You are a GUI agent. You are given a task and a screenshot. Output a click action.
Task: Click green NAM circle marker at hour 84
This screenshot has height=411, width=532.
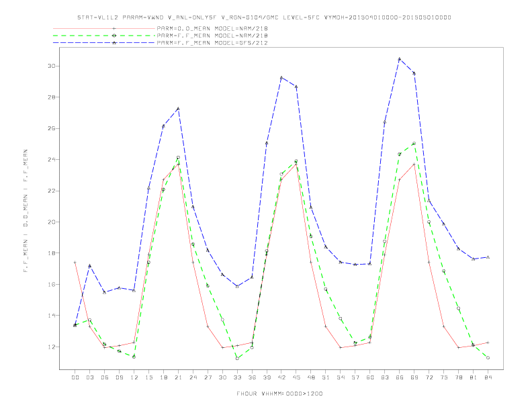[488, 358]
